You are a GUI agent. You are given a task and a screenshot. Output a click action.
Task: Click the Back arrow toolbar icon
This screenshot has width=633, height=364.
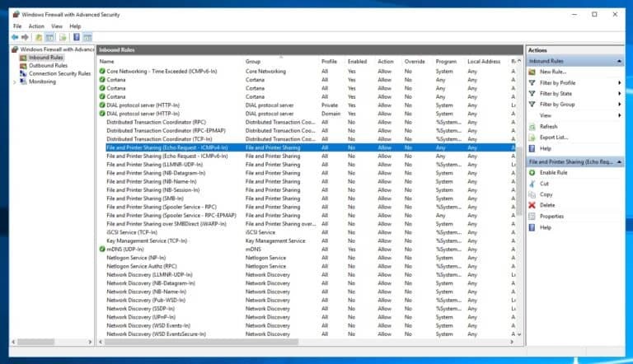tap(15, 37)
